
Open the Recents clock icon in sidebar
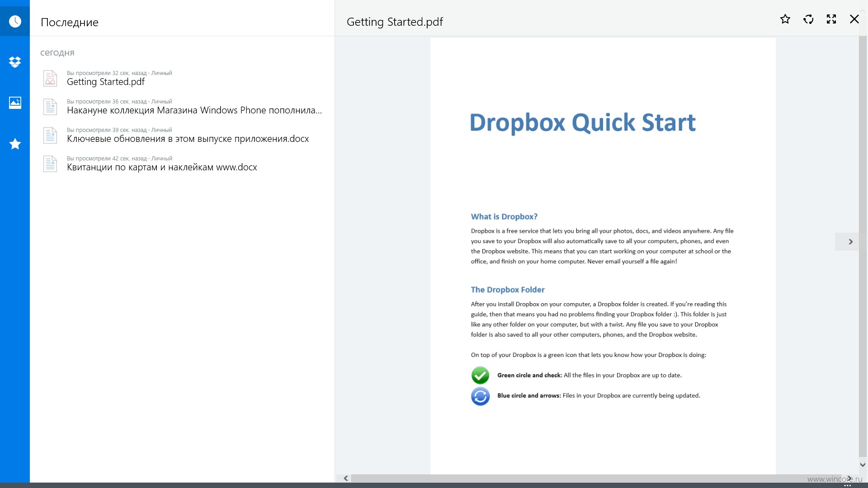[x=15, y=21]
